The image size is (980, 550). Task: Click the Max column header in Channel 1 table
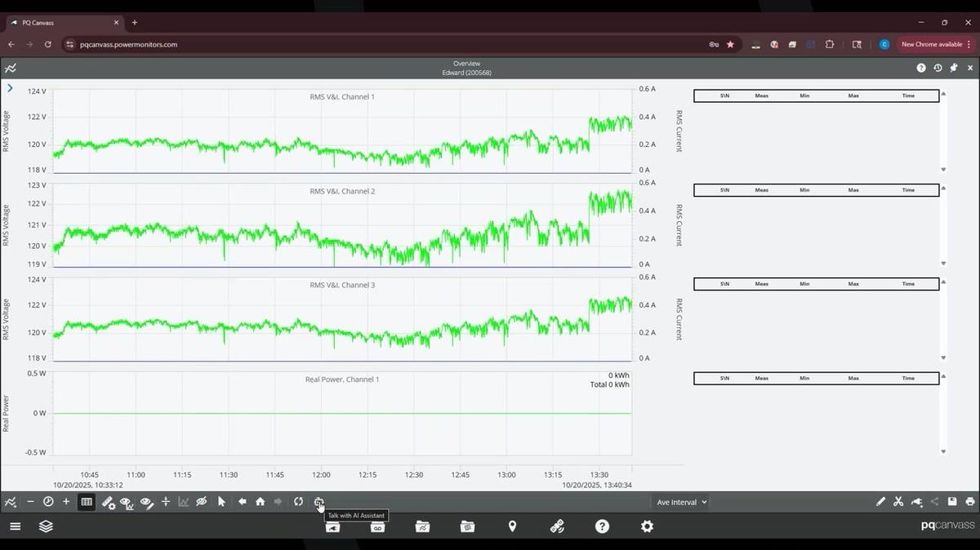pyautogui.click(x=853, y=96)
